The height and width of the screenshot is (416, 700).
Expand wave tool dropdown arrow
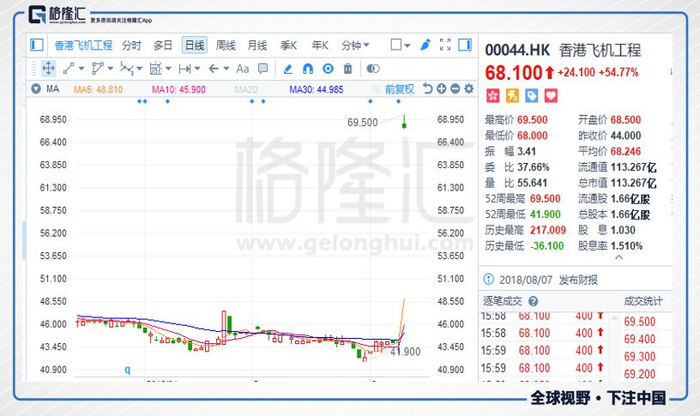click(x=139, y=69)
